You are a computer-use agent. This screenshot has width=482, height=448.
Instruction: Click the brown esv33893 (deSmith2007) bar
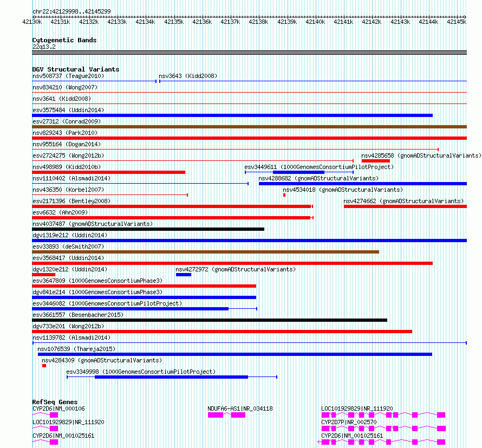pos(206,252)
